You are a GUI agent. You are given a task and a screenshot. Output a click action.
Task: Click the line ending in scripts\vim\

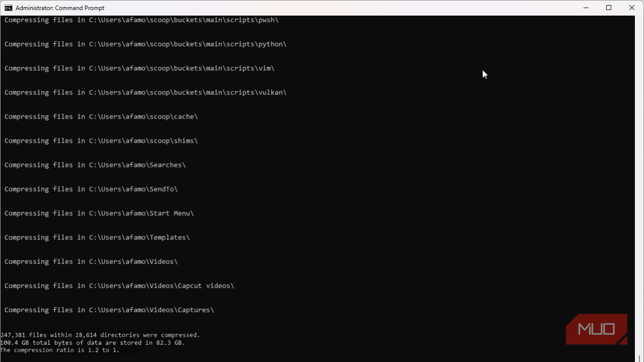[139, 68]
